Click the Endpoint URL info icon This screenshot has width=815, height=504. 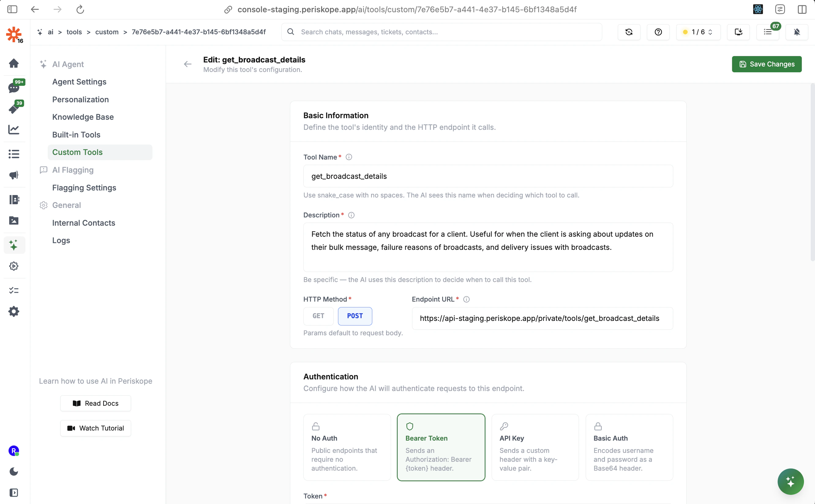click(467, 299)
